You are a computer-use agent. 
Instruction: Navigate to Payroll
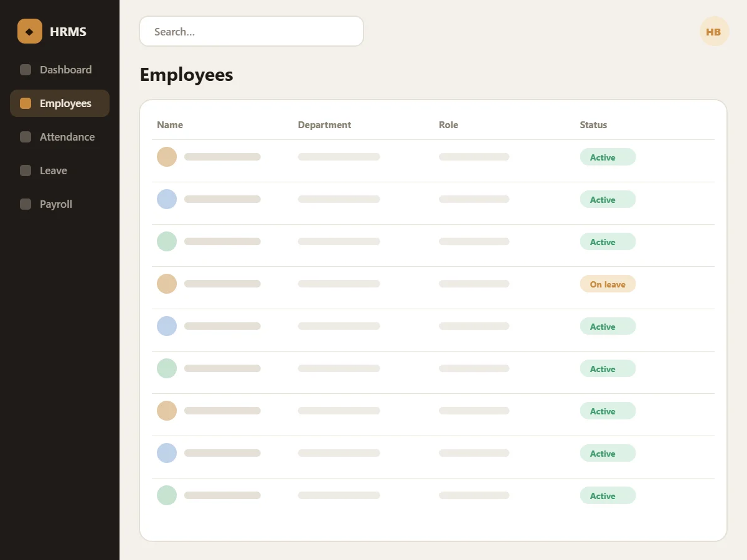click(60, 204)
